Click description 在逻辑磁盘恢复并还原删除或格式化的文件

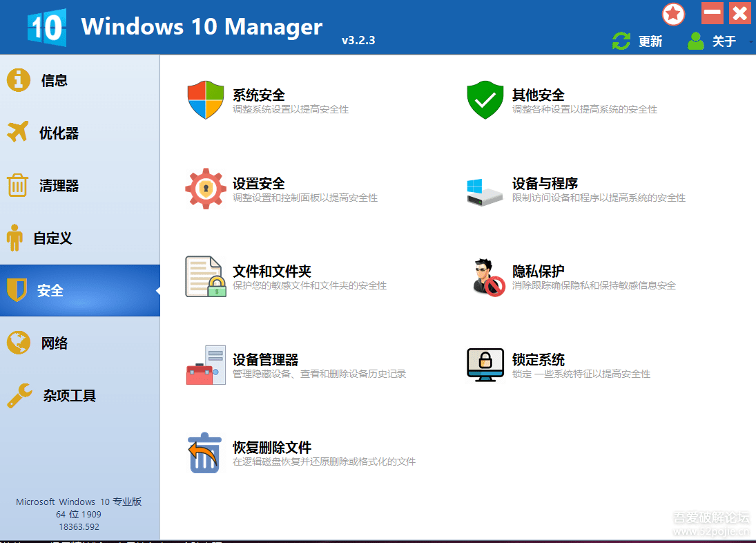(x=324, y=461)
